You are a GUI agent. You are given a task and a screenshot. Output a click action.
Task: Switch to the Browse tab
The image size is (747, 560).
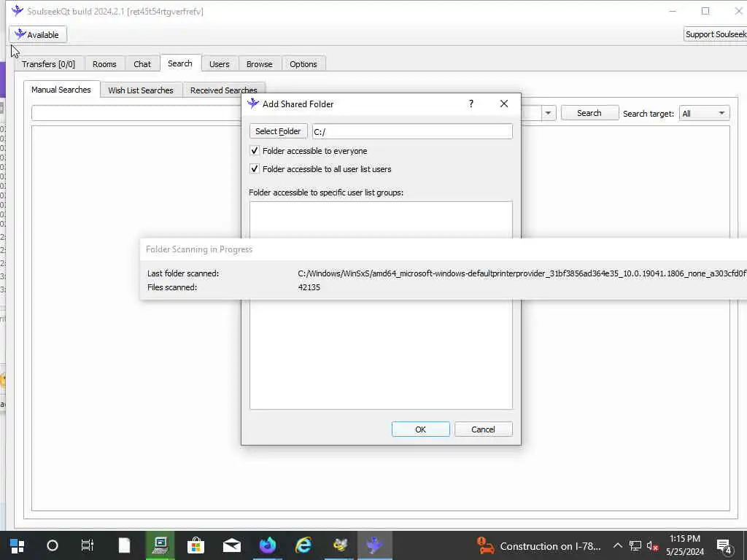tap(259, 64)
